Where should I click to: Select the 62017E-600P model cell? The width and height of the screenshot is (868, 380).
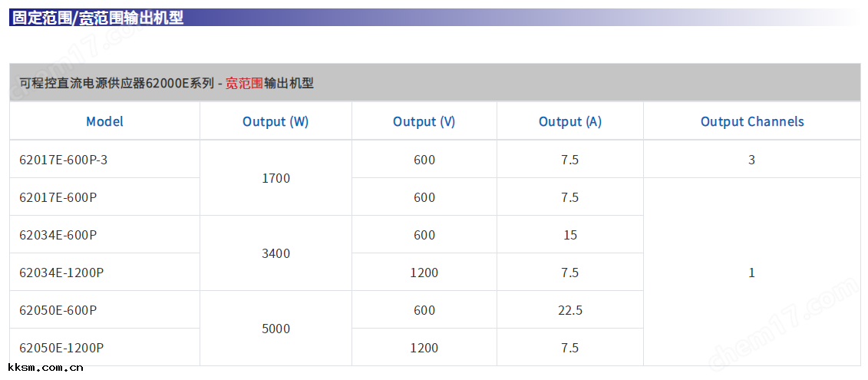[x=58, y=197]
